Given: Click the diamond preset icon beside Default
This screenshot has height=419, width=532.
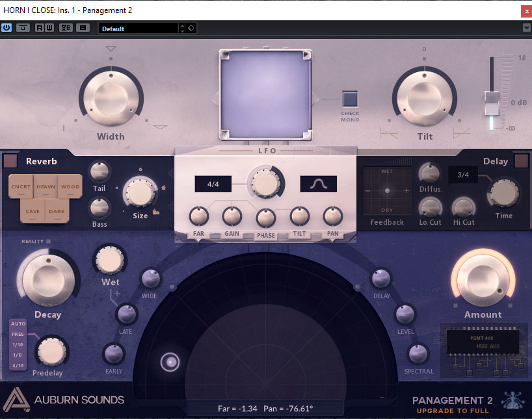Looking at the screenshot, I should click(x=191, y=28).
